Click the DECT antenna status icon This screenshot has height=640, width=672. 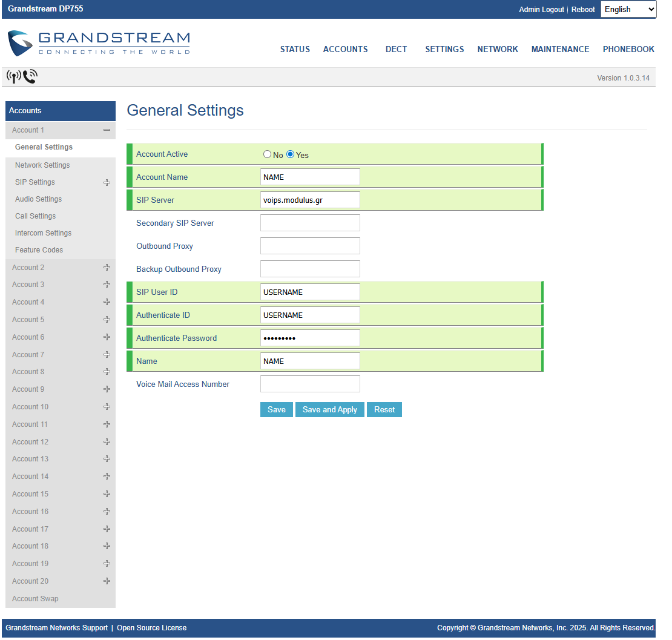[x=13, y=76]
